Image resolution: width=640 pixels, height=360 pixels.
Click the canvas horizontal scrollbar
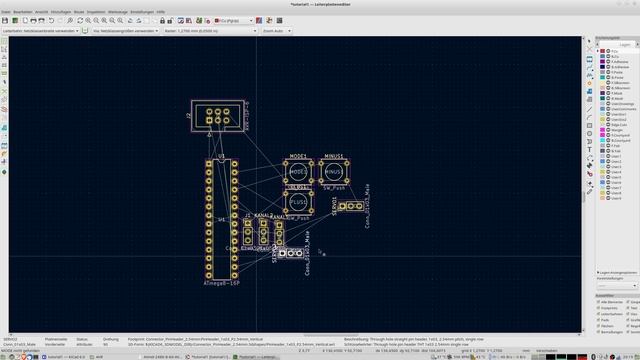331,335
